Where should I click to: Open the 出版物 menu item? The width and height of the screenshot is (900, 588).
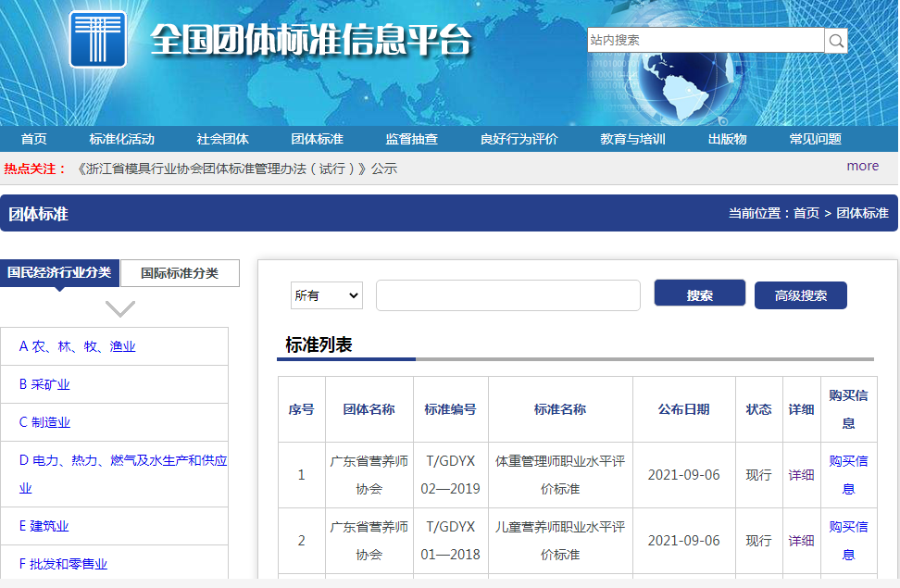pyautogui.click(x=726, y=138)
